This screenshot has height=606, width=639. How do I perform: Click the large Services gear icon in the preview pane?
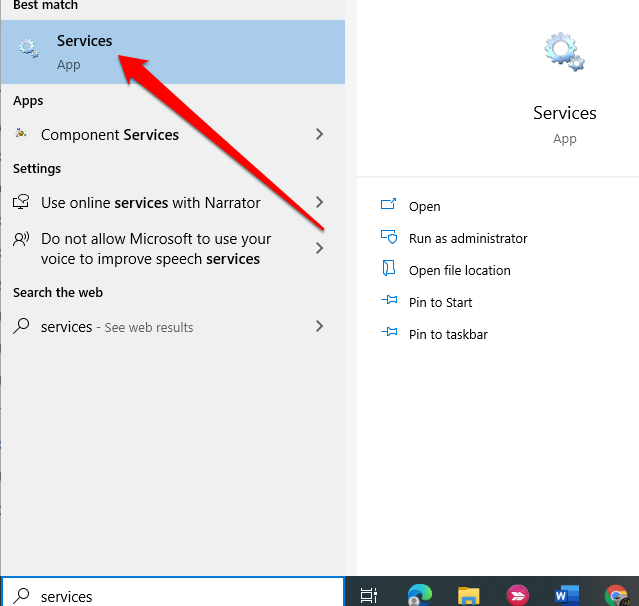tap(564, 53)
